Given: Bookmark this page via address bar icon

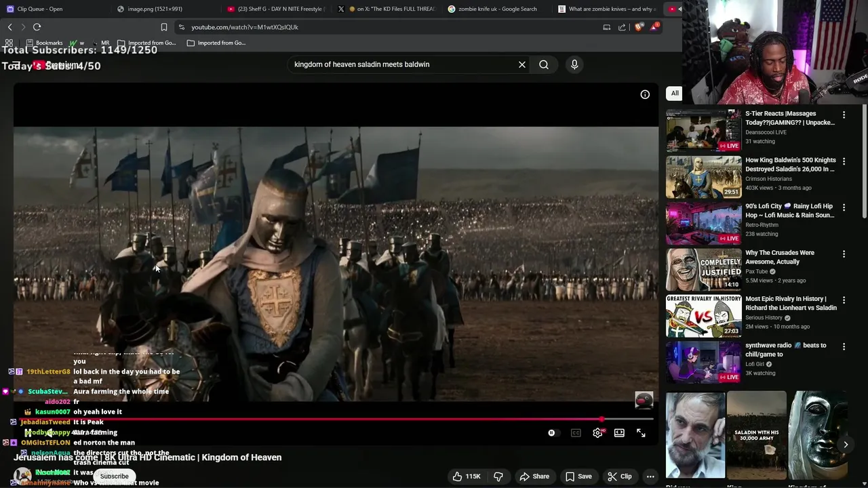Looking at the screenshot, I should 163,27.
